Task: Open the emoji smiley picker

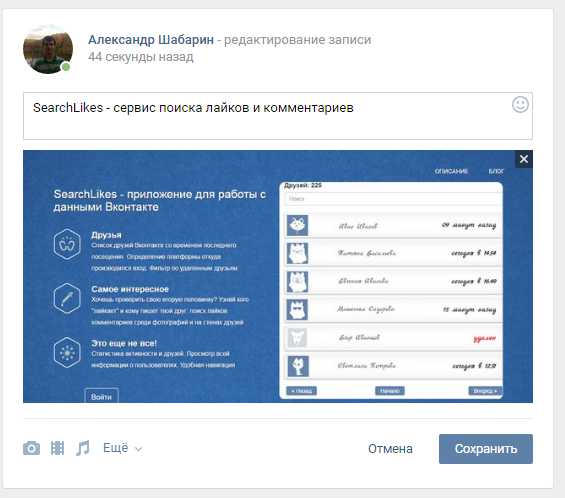Action: point(520,105)
